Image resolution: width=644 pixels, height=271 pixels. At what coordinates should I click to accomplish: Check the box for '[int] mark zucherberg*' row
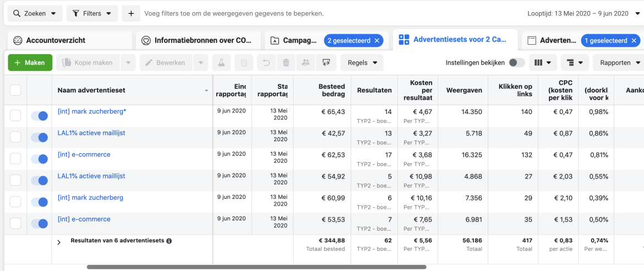15,116
